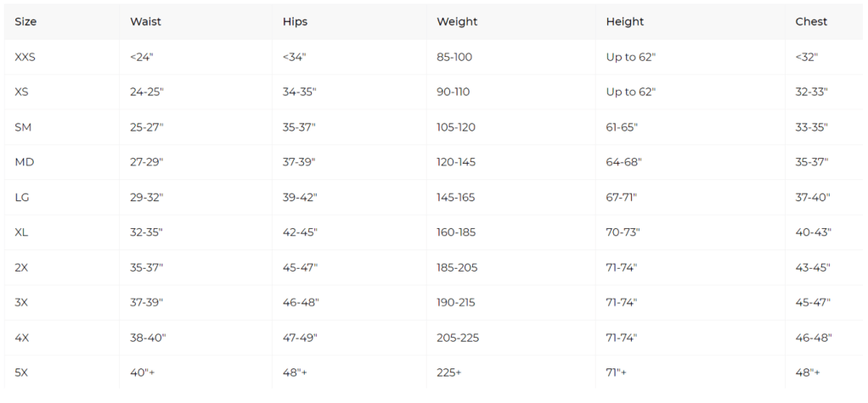Select the XXS size row label
The image size is (868, 403).
point(25,57)
